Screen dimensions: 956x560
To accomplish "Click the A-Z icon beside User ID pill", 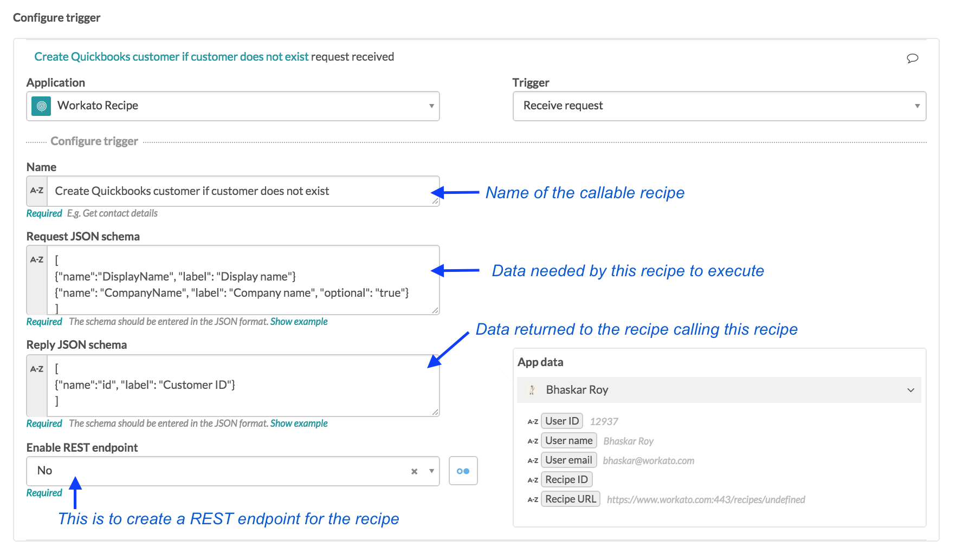I will (533, 421).
